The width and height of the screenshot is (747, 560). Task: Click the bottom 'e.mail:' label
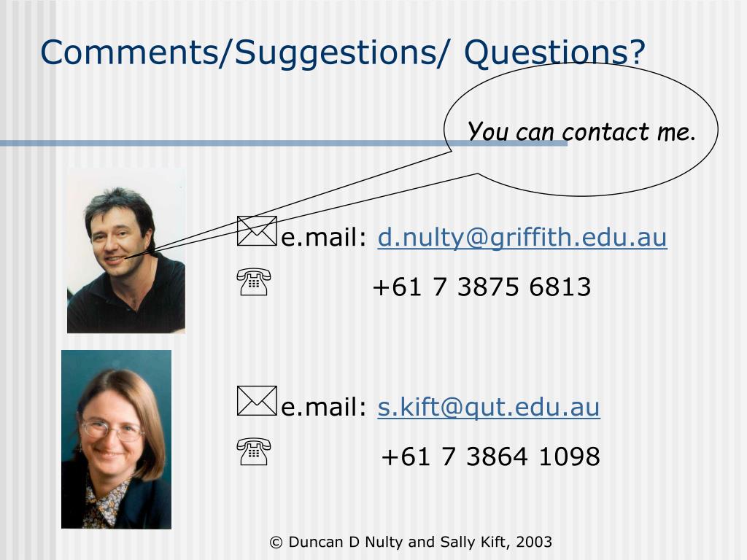[x=323, y=407]
